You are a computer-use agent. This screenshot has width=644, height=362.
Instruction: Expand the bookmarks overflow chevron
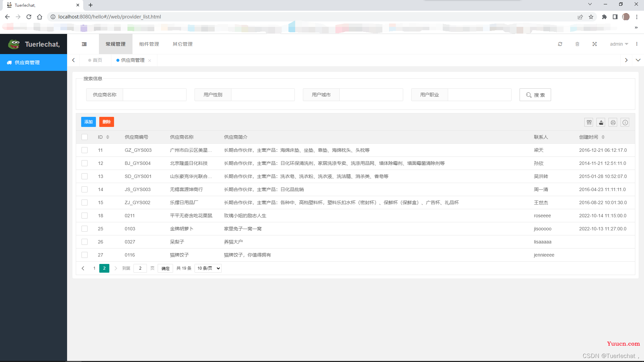(x=636, y=28)
